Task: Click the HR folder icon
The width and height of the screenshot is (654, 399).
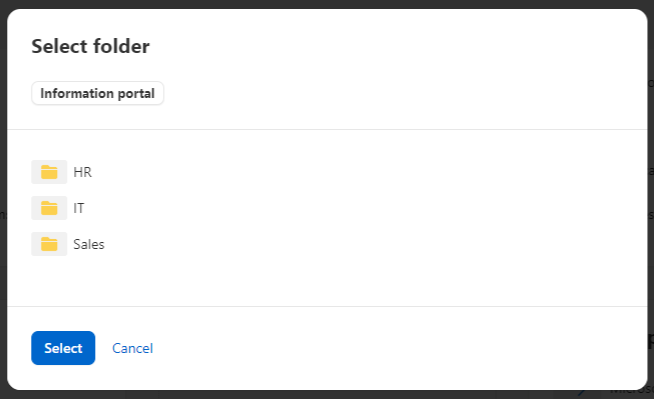Action: coord(49,172)
